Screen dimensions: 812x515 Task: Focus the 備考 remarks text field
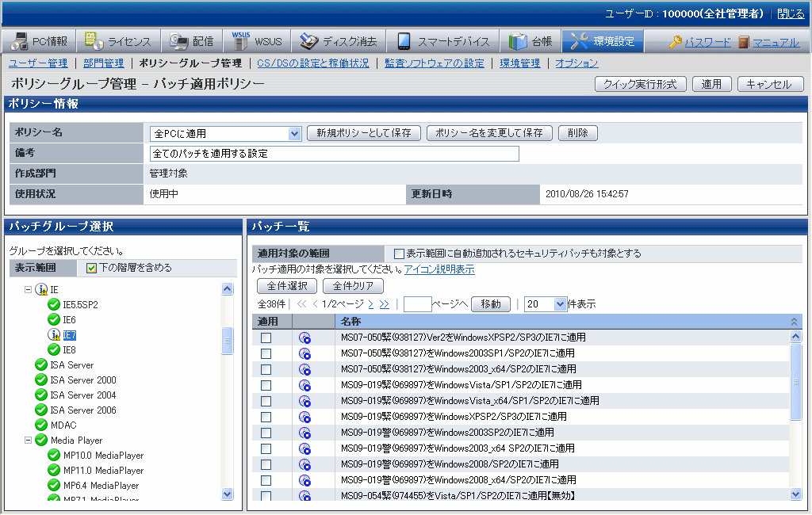point(334,154)
